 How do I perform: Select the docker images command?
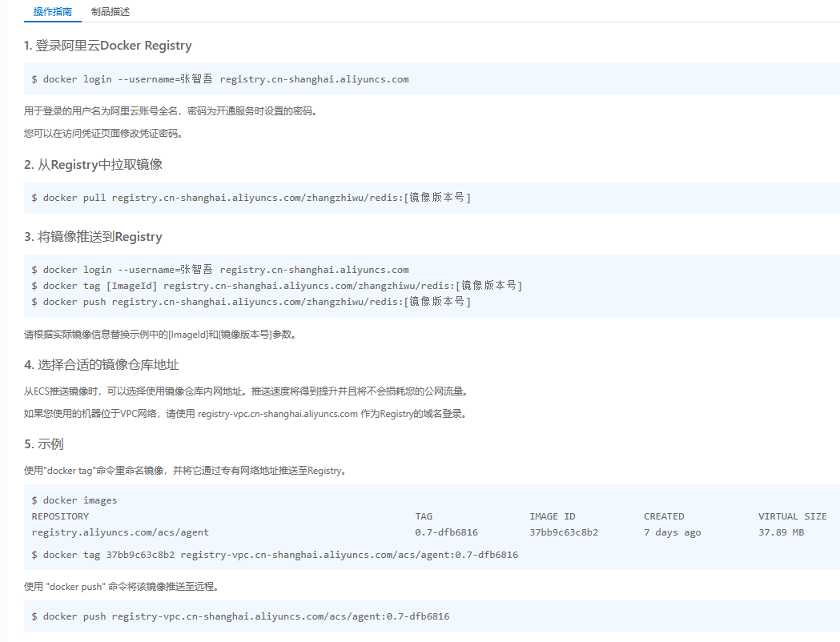pyautogui.click(x=74, y=500)
